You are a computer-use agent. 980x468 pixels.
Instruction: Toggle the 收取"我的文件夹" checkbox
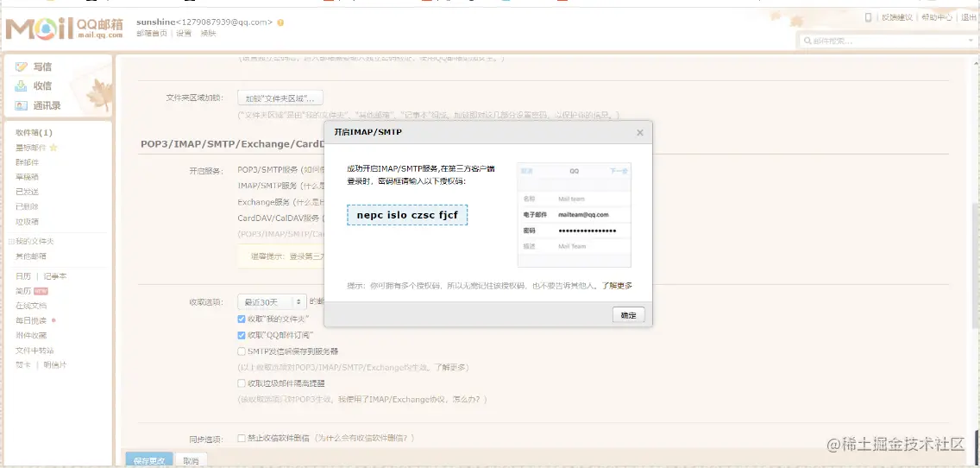click(242, 319)
